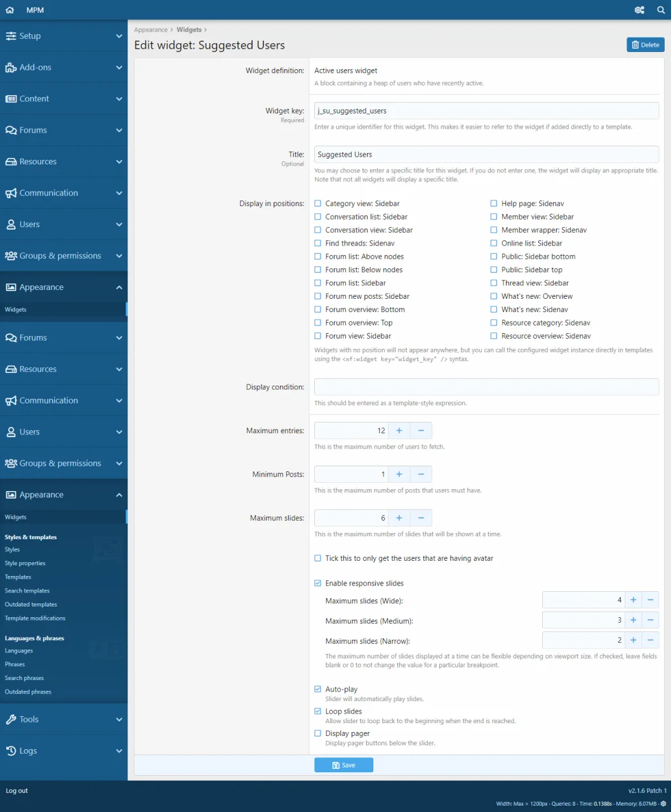Open Style properties in the sidebar
The image size is (671, 812).
pos(25,563)
